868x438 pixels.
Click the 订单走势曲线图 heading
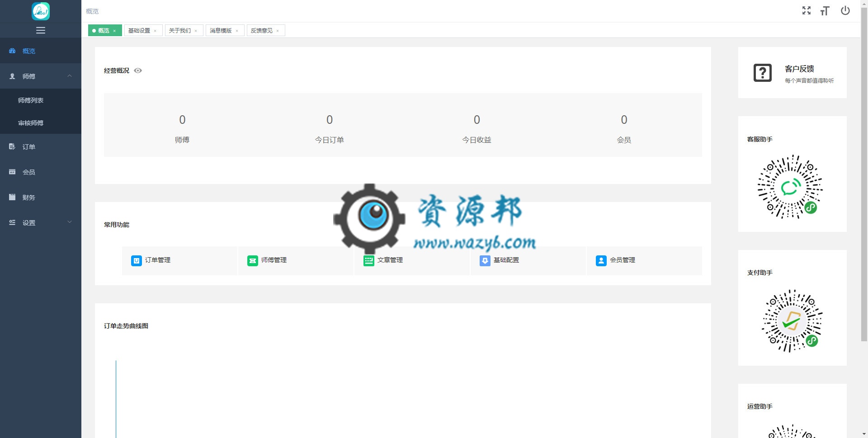[x=126, y=326]
